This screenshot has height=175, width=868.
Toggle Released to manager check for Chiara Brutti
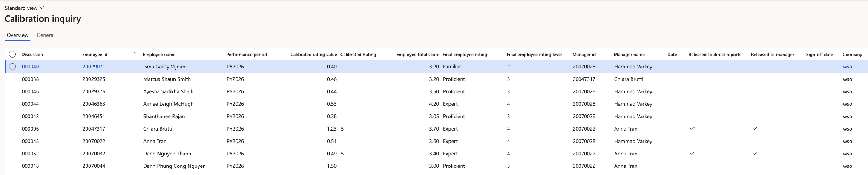[755, 129]
